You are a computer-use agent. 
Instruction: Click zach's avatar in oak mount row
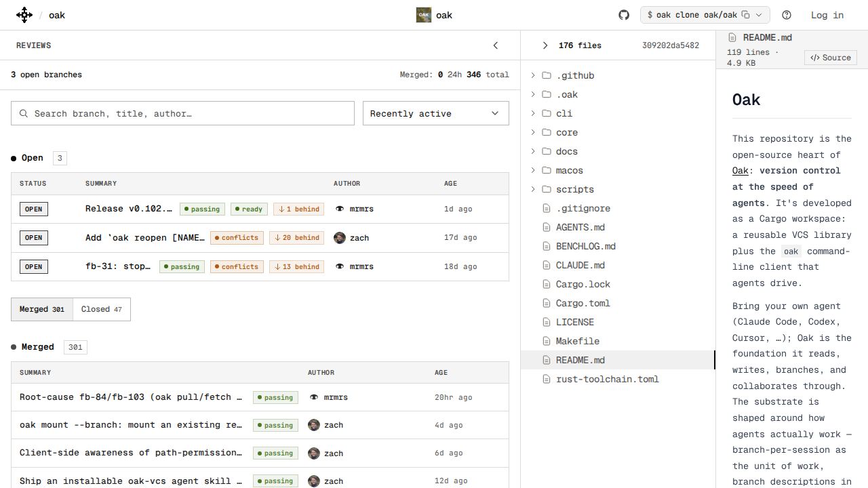click(314, 425)
